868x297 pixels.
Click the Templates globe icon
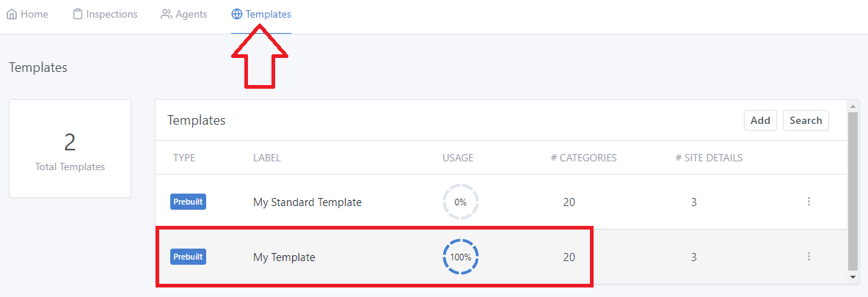click(x=237, y=14)
